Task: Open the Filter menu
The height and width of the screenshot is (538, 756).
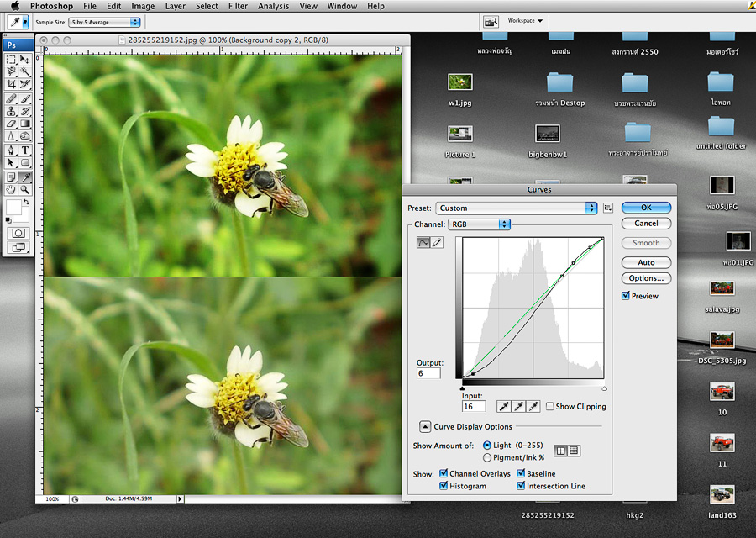Action: click(238, 6)
